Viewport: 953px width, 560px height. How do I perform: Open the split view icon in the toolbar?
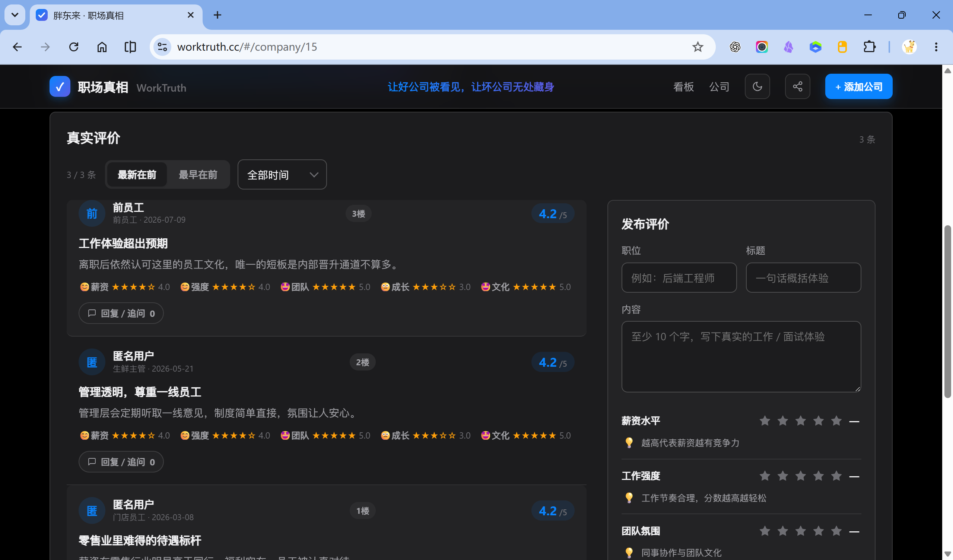click(x=130, y=47)
